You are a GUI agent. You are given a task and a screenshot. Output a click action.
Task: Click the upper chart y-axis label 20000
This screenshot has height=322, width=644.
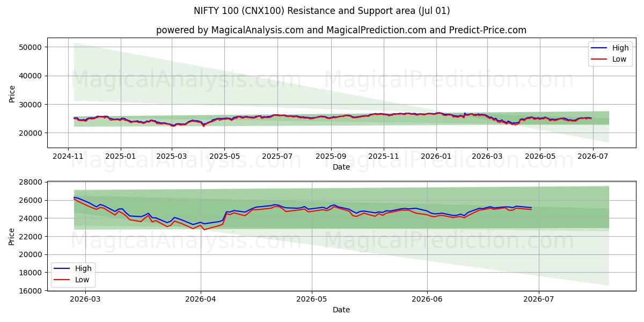[32, 133]
